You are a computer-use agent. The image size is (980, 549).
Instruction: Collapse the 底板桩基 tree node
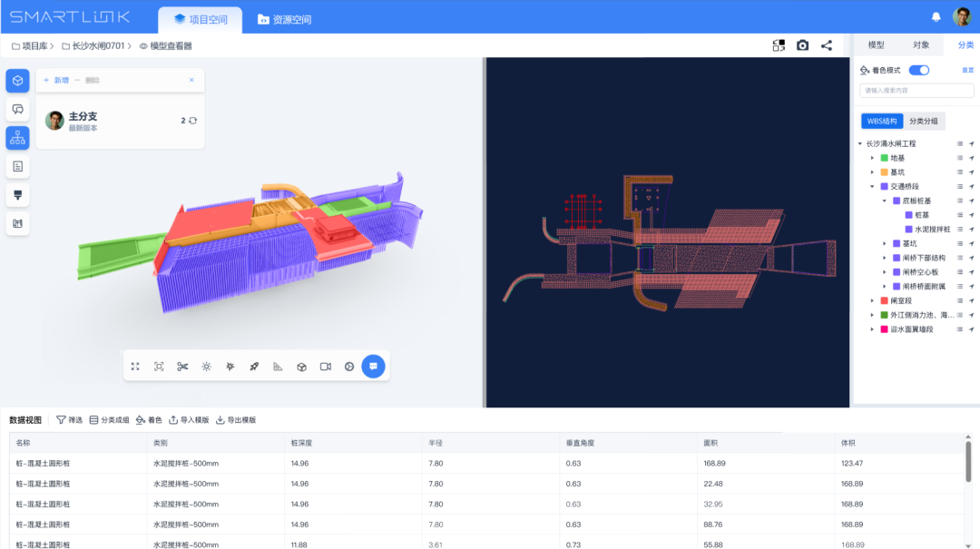tap(885, 201)
